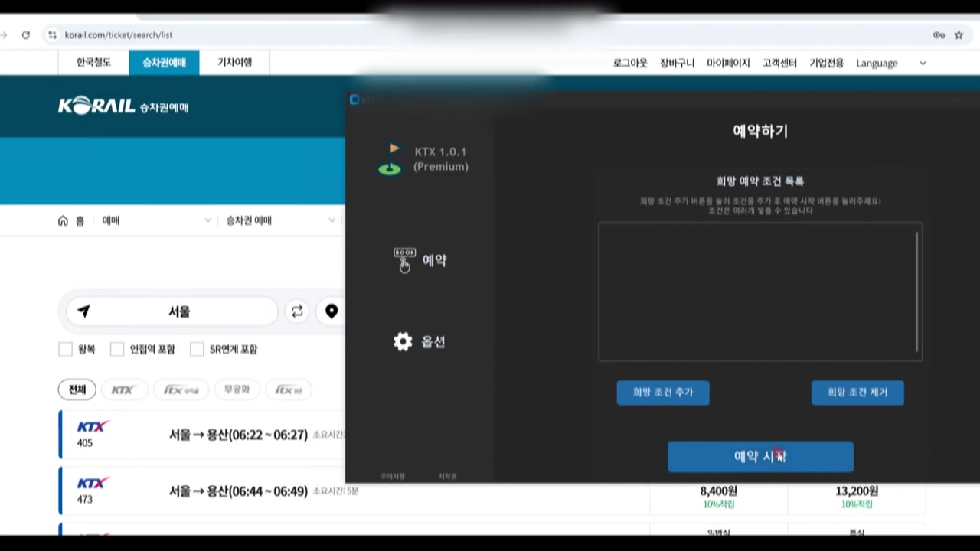
Task: Filter trains by ITX-새마을 chip
Action: coord(181,390)
